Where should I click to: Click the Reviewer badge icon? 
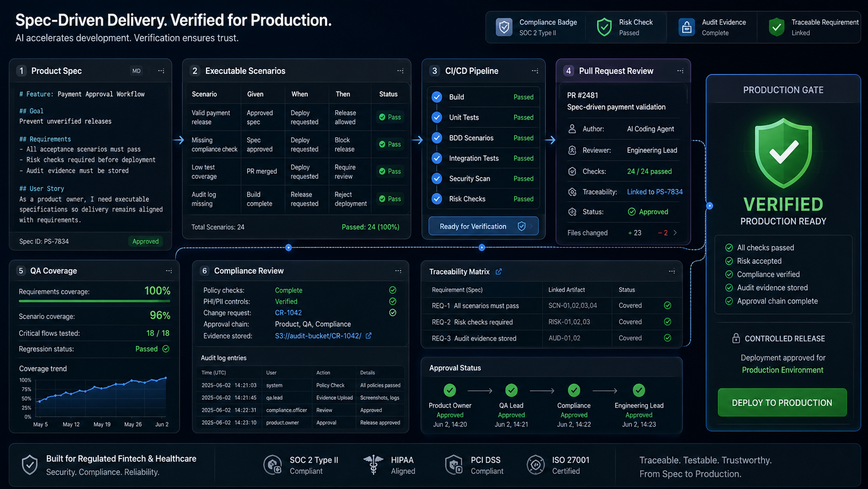[572, 150]
